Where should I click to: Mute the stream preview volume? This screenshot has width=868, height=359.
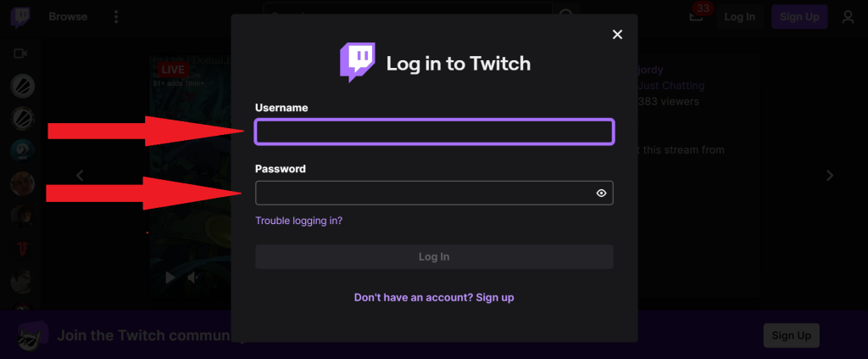pos(194,277)
